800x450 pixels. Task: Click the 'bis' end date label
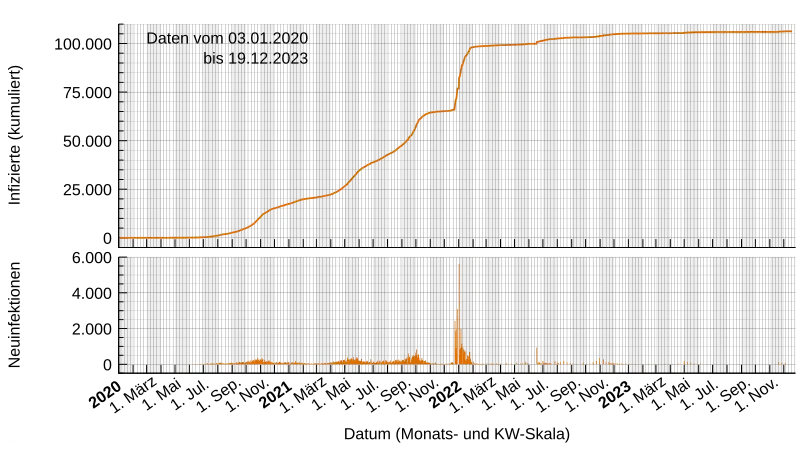tap(255, 59)
